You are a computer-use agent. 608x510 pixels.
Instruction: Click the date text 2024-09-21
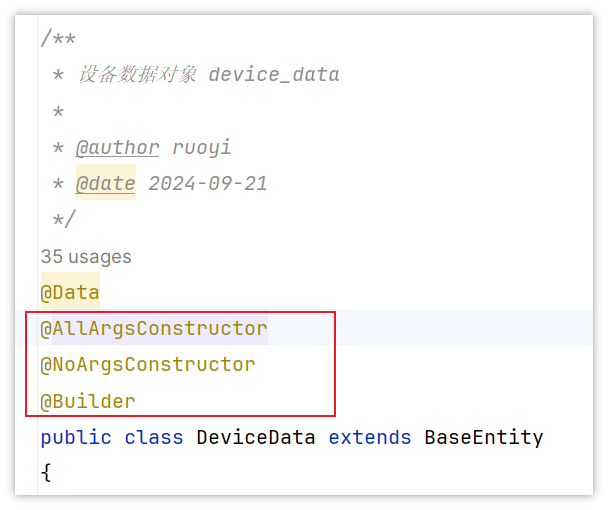(208, 183)
